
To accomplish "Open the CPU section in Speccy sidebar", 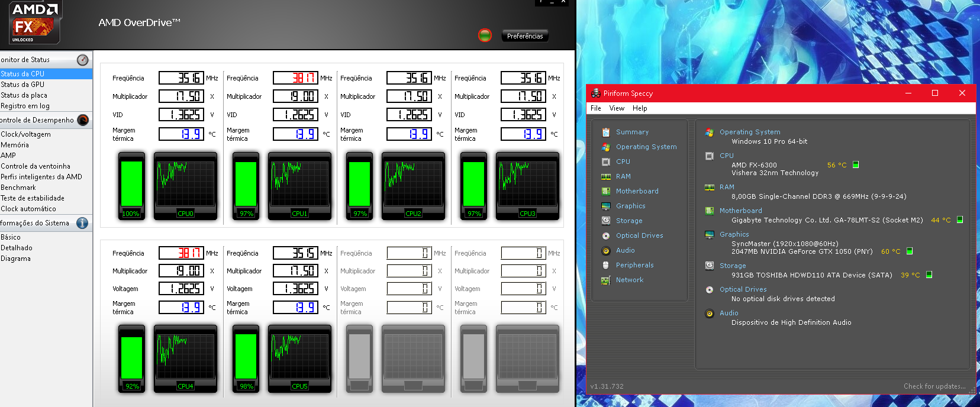I will pos(623,161).
